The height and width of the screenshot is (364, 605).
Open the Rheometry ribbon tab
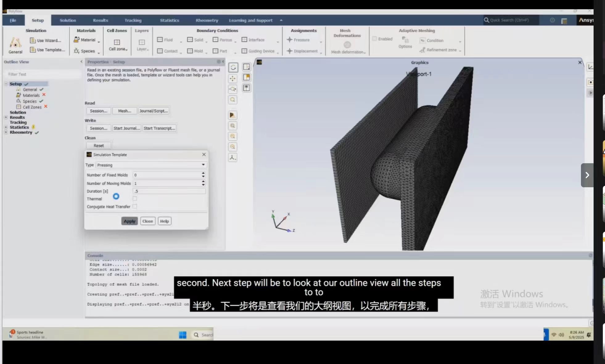pos(207,20)
